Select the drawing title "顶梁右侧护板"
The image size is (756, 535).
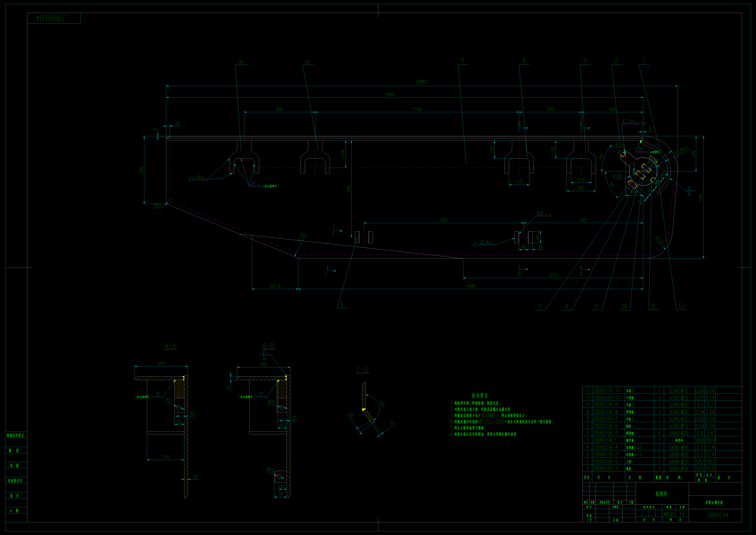(714, 503)
